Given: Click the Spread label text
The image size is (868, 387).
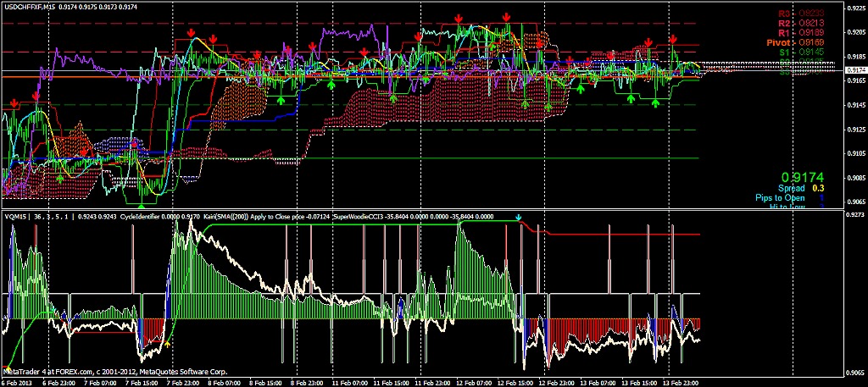Looking at the screenshot, I should pyautogui.click(x=789, y=188).
